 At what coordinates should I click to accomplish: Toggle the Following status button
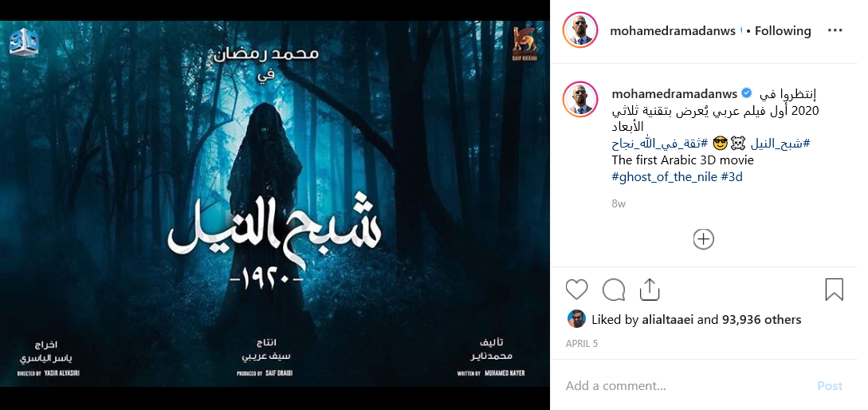(783, 31)
